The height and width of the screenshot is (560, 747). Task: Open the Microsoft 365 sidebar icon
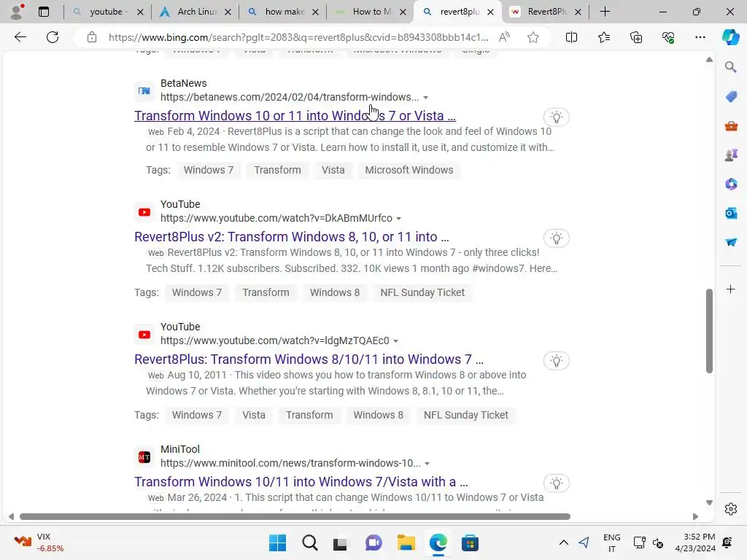pos(731,184)
